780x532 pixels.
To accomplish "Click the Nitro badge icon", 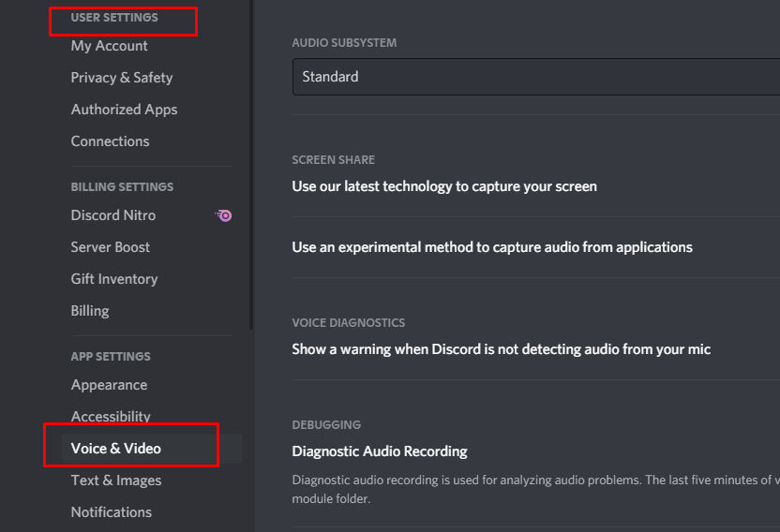I will tap(224, 215).
